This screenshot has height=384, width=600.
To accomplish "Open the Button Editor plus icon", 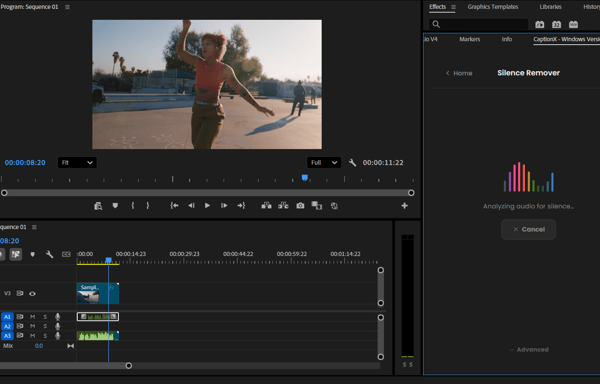I will click(404, 206).
